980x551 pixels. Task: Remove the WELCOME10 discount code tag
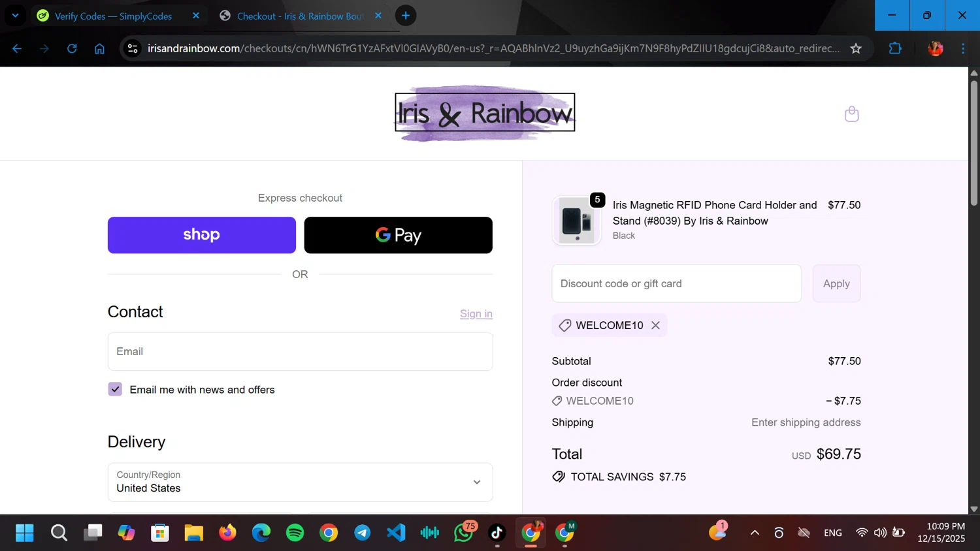(x=655, y=325)
